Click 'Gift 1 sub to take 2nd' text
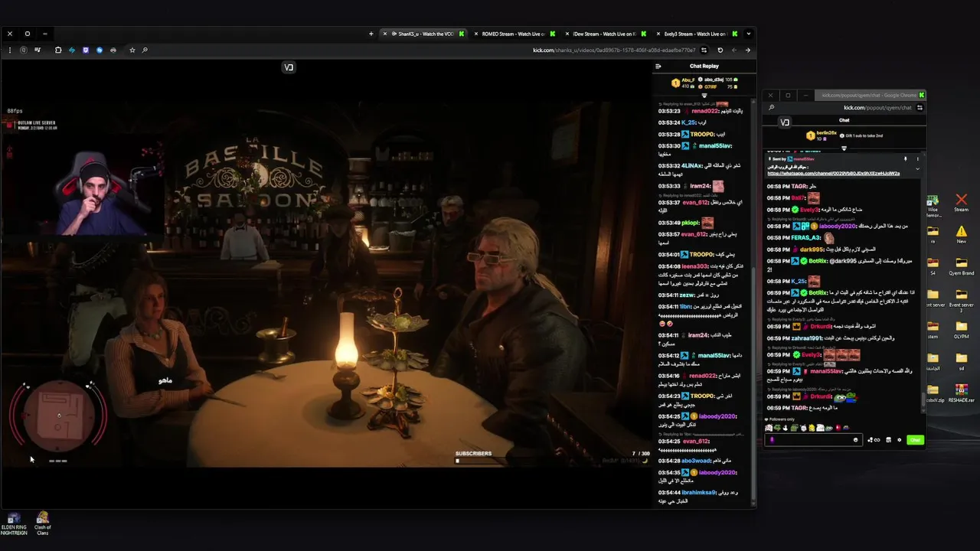The width and height of the screenshot is (980, 551). tap(864, 135)
